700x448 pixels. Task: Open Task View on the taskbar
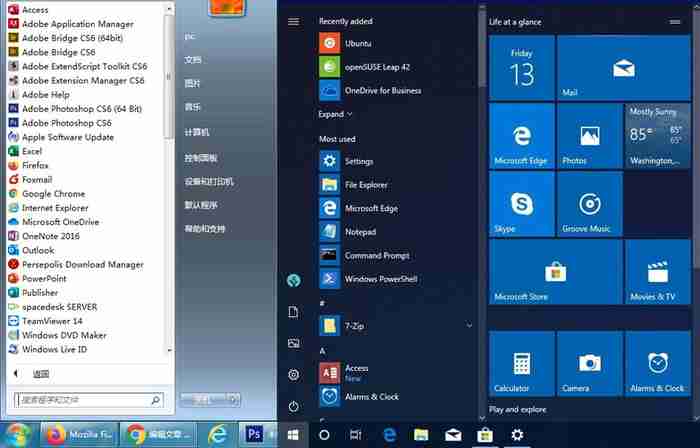pyautogui.click(x=356, y=435)
